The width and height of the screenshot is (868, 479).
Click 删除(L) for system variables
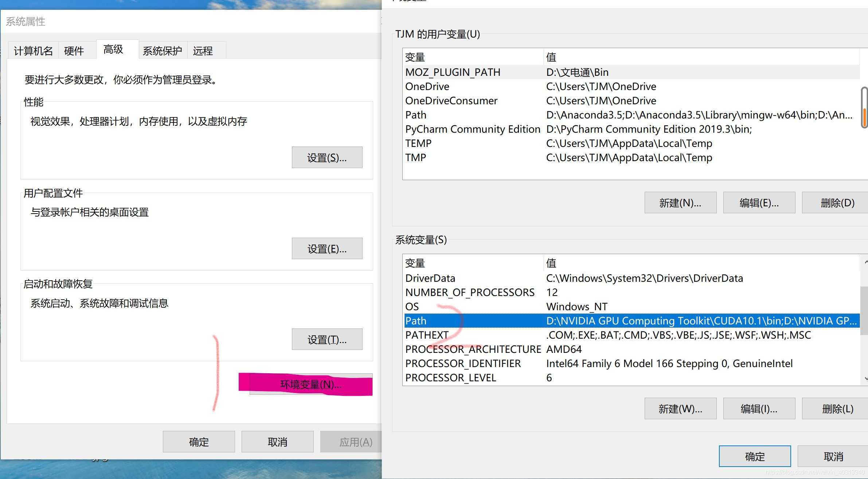[835, 409]
